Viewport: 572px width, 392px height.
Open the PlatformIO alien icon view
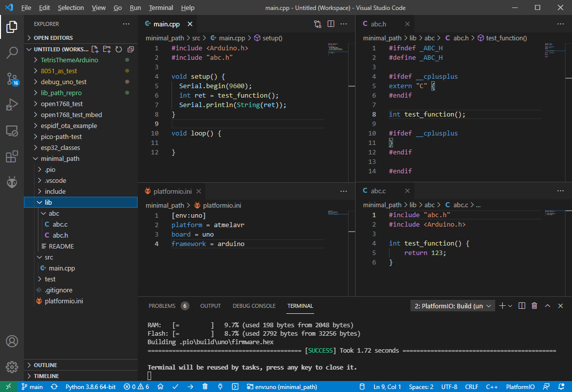(12, 182)
